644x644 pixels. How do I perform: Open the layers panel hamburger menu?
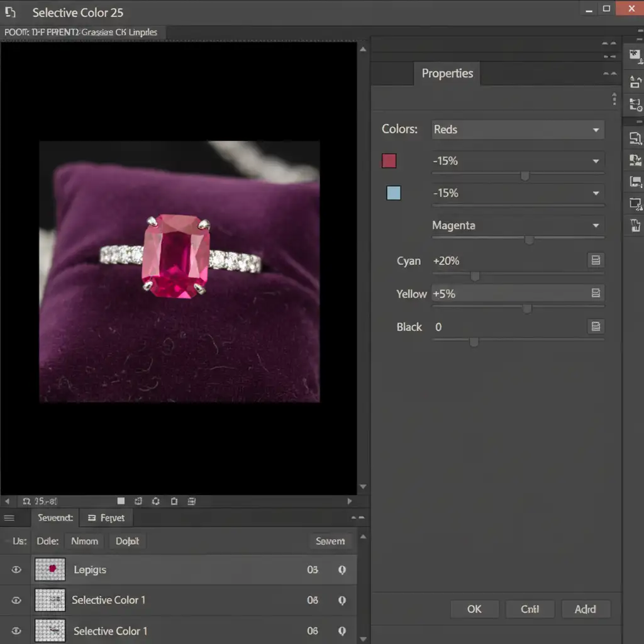point(9,518)
